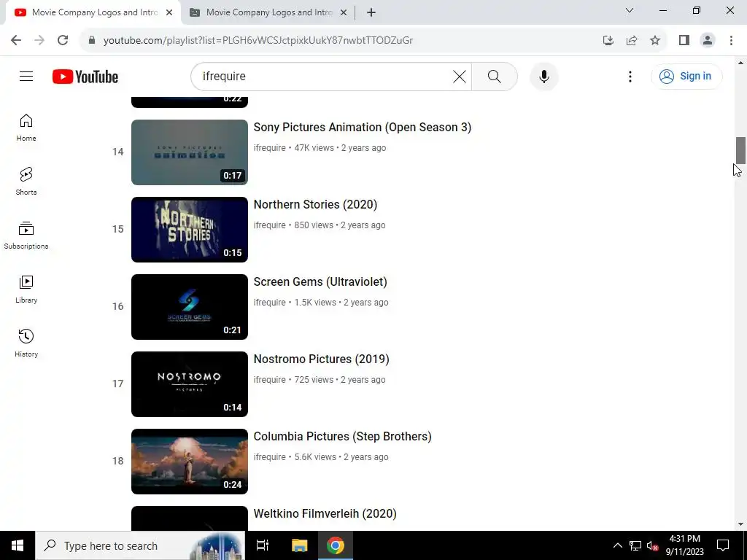Screen dimensions: 747x560
Task: Open YouTube settings three-dot menu
Action: click(x=630, y=76)
